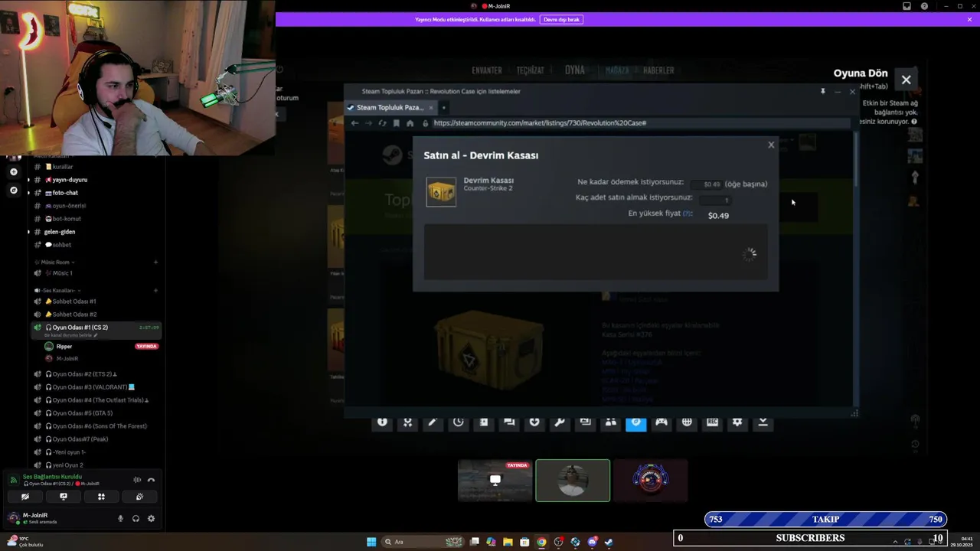Screen dimensions: 980x551
Task: Open a new tab in the Steam browser
Action: (x=443, y=107)
